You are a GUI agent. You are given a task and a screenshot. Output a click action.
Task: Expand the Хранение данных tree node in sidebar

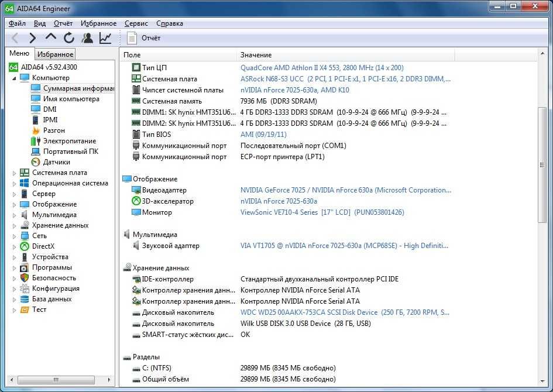14,226
